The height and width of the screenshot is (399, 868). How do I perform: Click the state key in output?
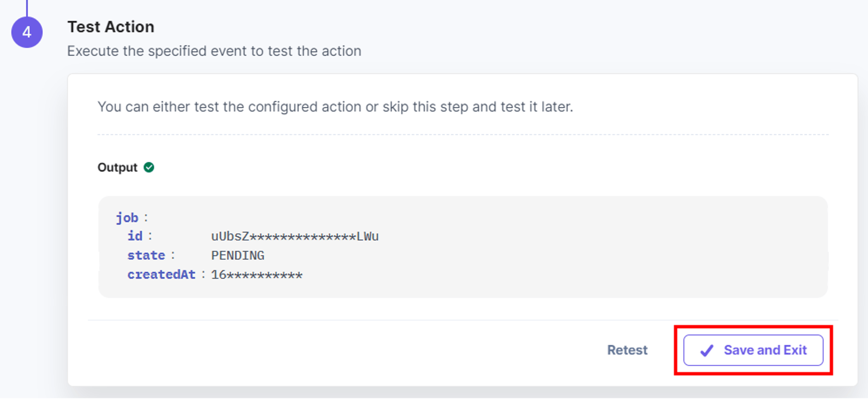tap(146, 255)
